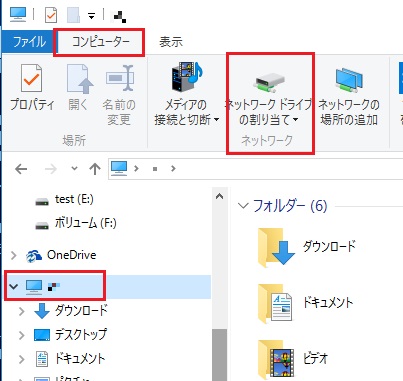
Task: Click the Properties checkmark icon in the title bar
Action: click(x=51, y=15)
